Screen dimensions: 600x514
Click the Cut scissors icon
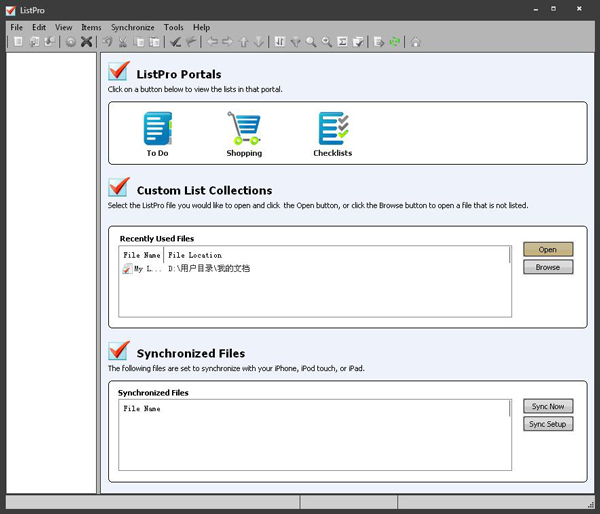tap(123, 41)
